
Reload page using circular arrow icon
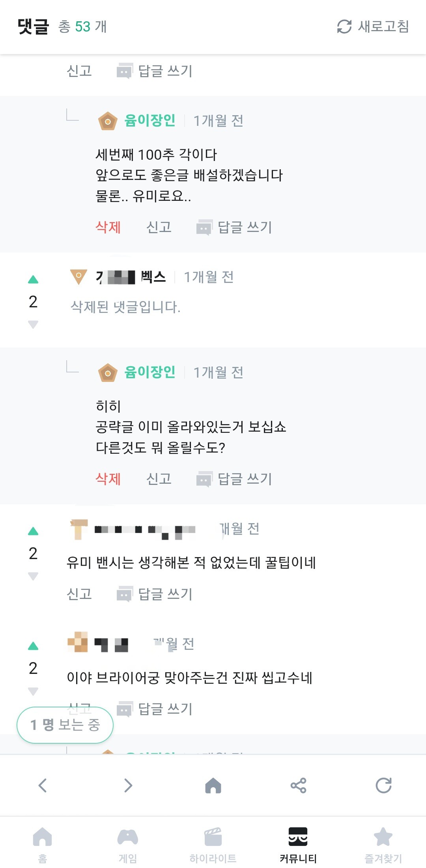(x=383, y=785)
